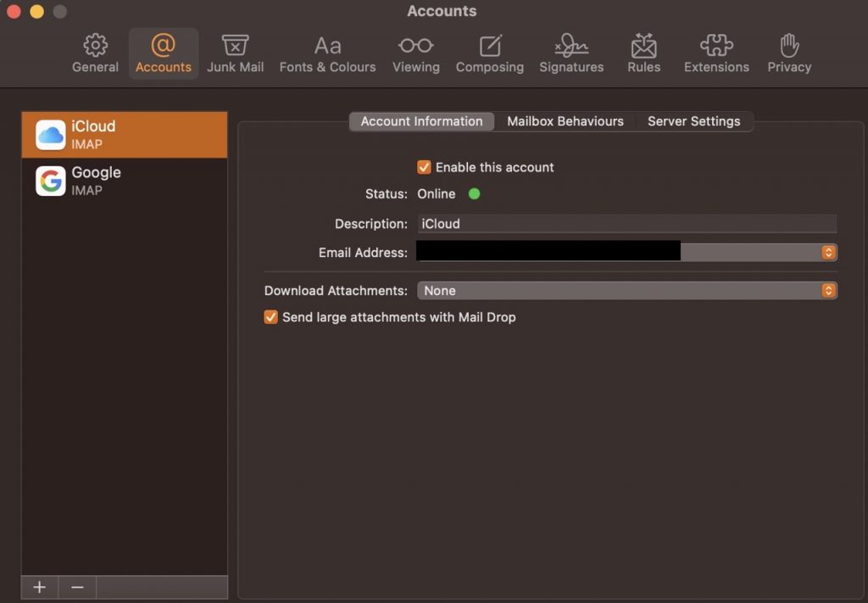Remove selected account with minus button
Image resolution: width=868 pixels, height=603 pixels.
pos(77,587)
